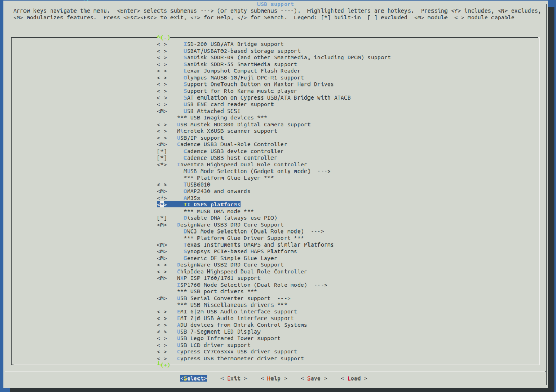Open DWC3 Mode Selection submenu
Screen dimensions: 556x392
pyautogui.click(x=253, y=231)
